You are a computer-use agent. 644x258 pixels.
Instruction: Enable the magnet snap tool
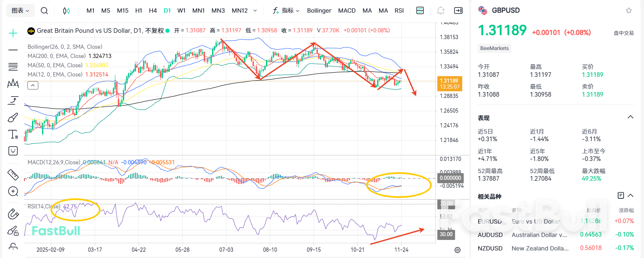click(x=13, y=214)
